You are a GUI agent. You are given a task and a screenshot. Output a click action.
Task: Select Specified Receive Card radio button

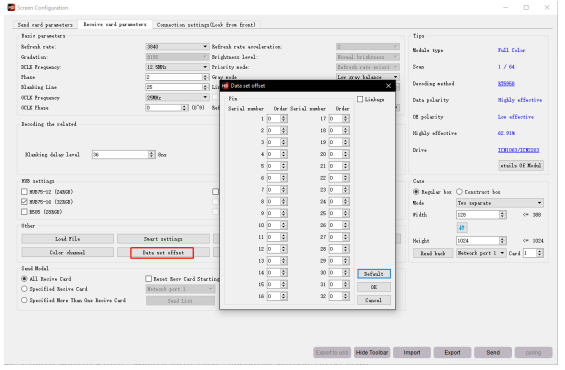pyautogui.click(x=24, y=289)
